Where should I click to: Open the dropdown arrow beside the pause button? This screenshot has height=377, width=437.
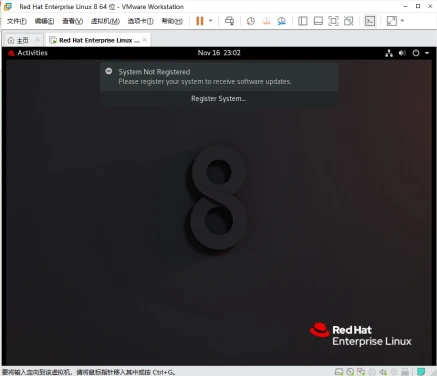[x=211, y=21]
